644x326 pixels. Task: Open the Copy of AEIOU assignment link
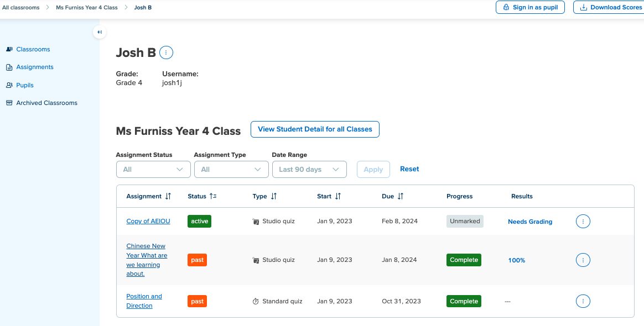pyautogui.click(x=148, y=221)
